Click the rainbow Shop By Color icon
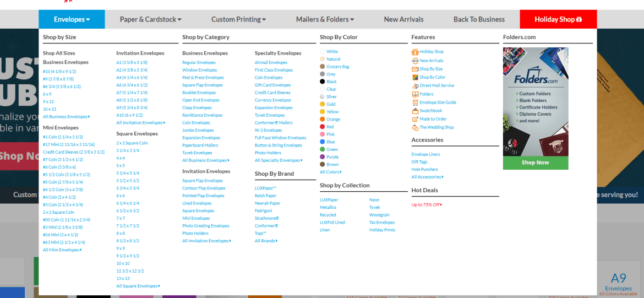 click(415, 78)
